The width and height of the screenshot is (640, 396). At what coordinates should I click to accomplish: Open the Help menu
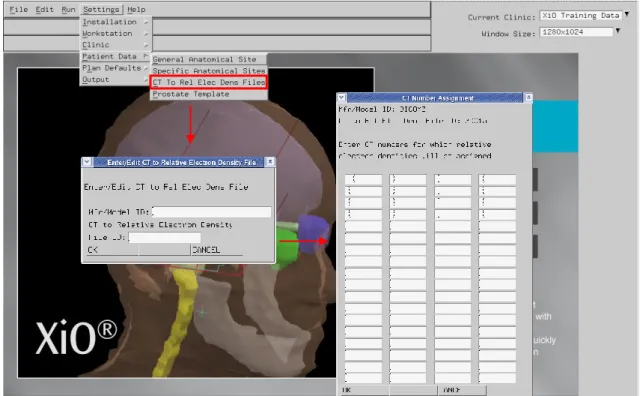coord(136,9)
